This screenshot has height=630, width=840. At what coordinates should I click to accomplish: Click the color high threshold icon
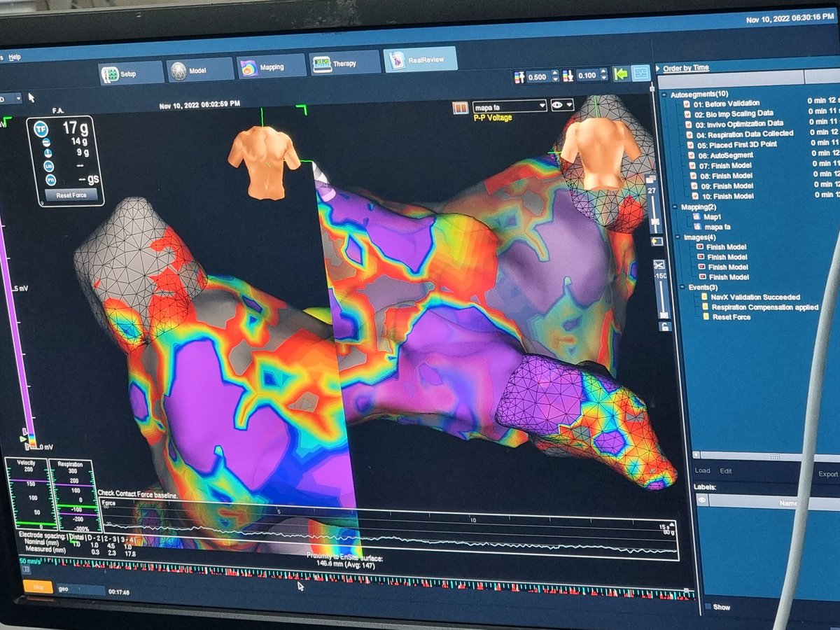coord(519,76)
